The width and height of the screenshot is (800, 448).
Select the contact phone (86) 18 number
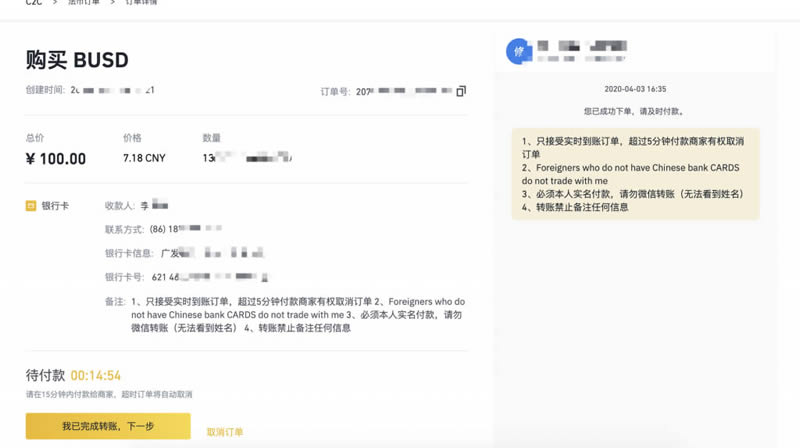186,229
